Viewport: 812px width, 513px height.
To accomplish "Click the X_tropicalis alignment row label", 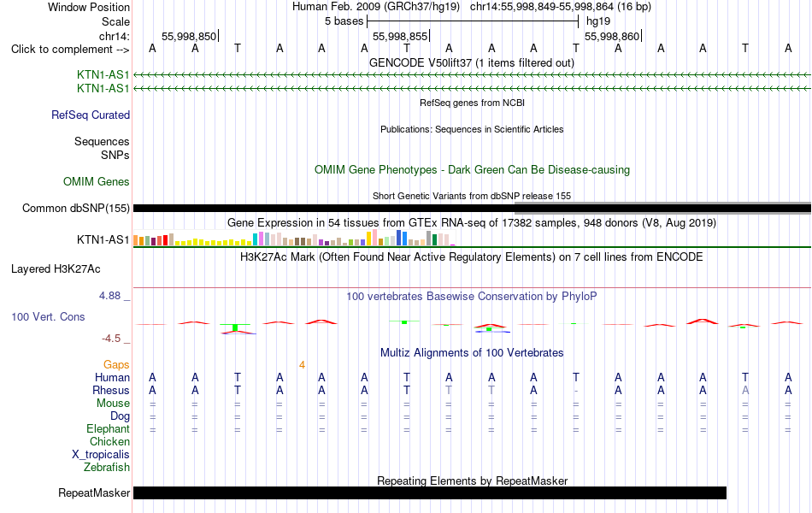I will tap(101, 455).
